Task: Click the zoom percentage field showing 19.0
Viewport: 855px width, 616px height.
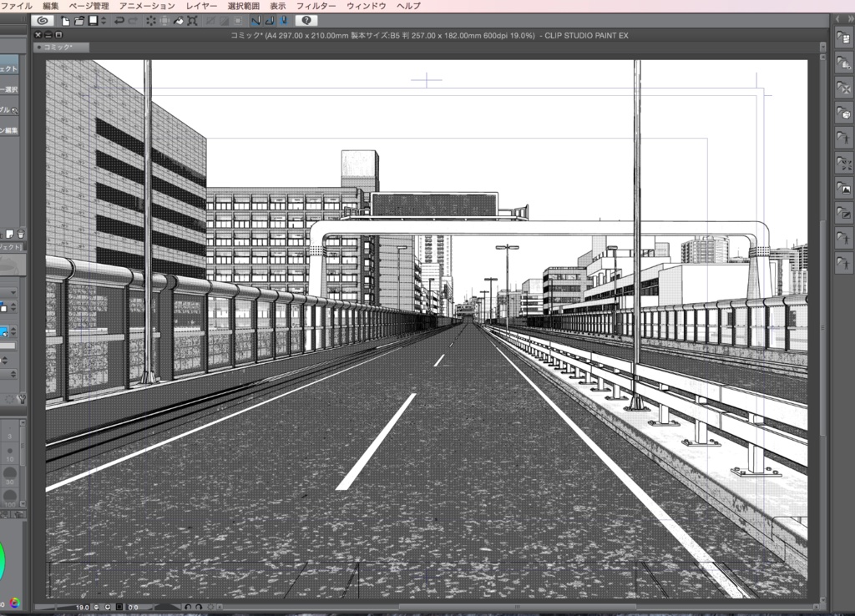Action: (x=83, y=607)
